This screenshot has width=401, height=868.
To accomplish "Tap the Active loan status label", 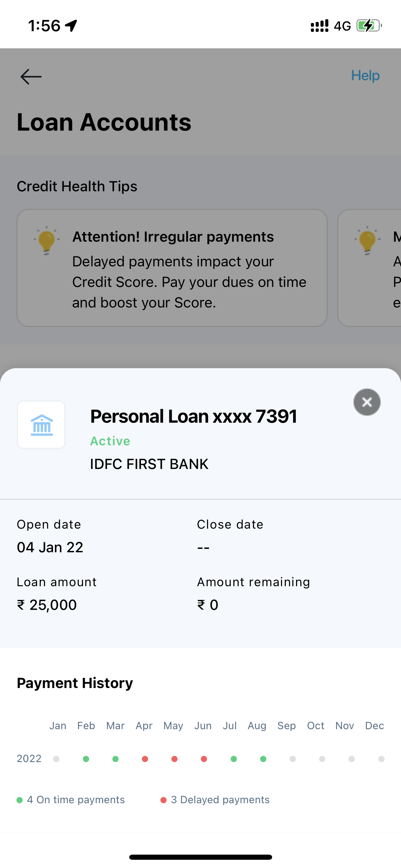I will tap(110, 441).
